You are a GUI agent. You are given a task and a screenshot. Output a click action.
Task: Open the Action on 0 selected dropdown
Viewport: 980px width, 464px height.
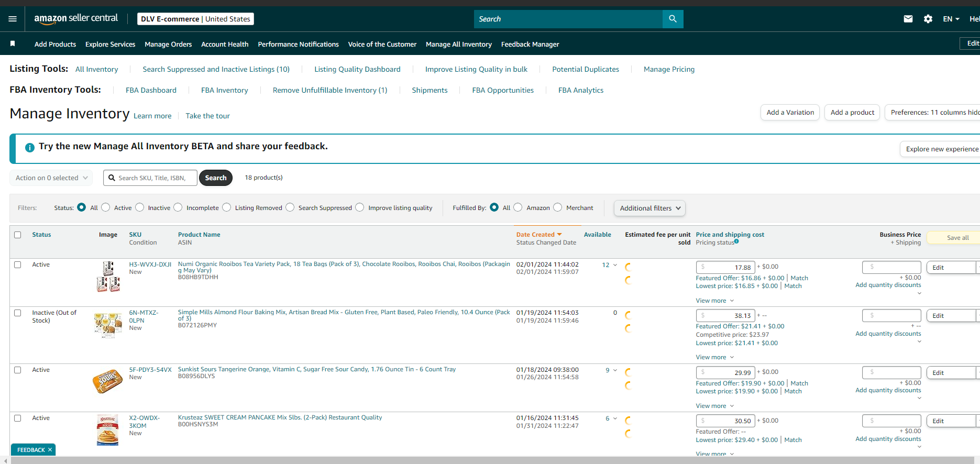(51, 178)
